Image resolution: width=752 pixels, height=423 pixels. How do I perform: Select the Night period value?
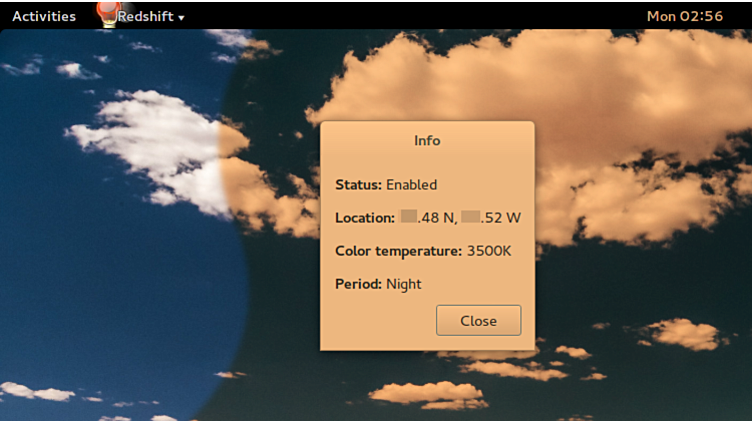pyautogui.click(x=404, y=284)
